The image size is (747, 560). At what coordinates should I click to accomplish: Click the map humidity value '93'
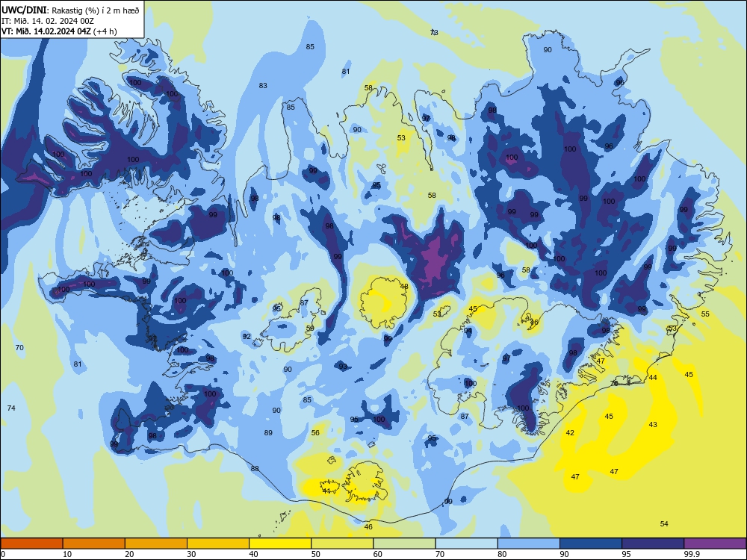point(343,367)
